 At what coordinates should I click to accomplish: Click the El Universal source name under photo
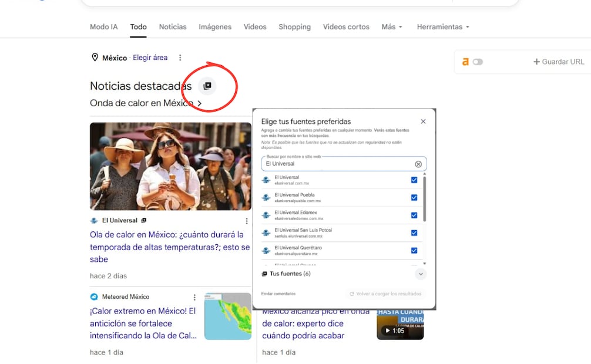(x=119, y=220)
